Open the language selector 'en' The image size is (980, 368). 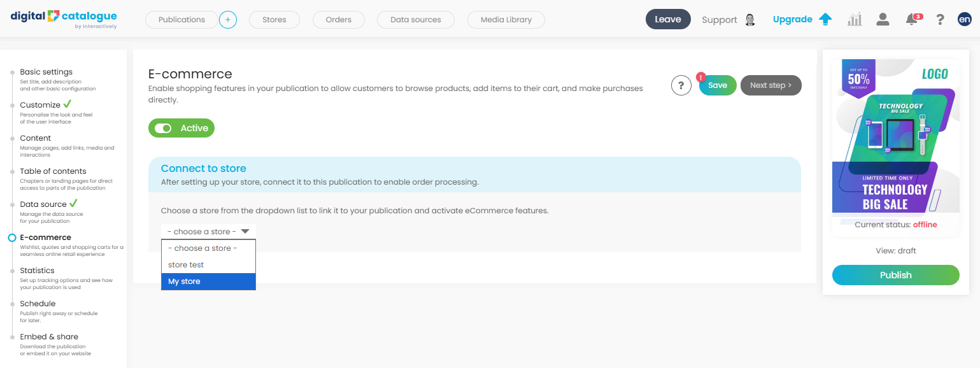964,20
